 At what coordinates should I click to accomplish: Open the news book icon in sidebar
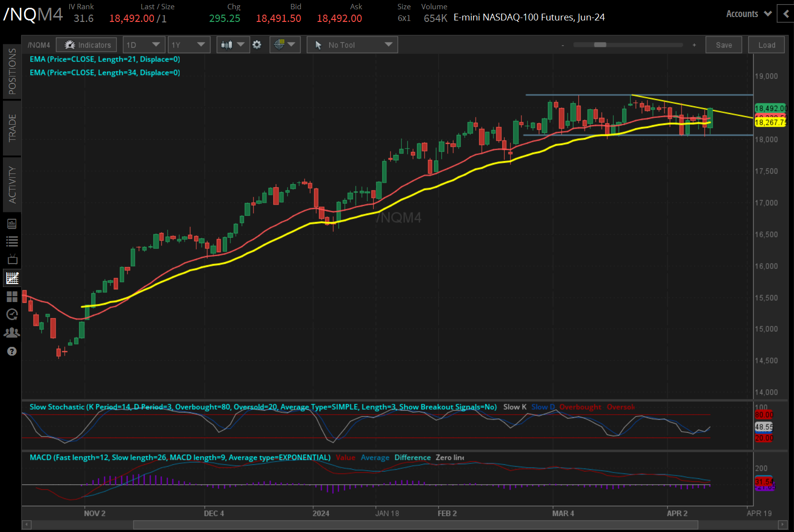pyautogui.click(x=12, y=224)
